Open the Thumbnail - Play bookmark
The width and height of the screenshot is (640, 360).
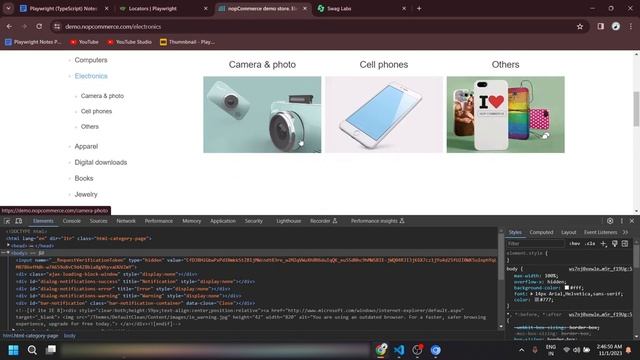click(187, 42)
